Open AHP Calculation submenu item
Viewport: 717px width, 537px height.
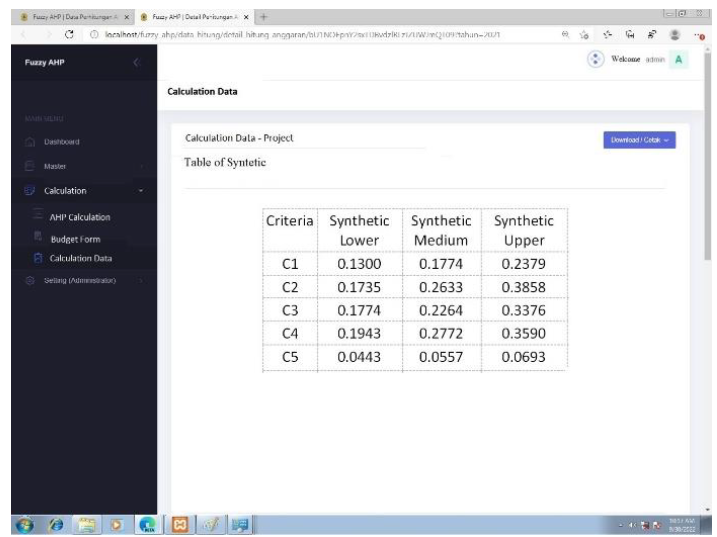[80, 217]
